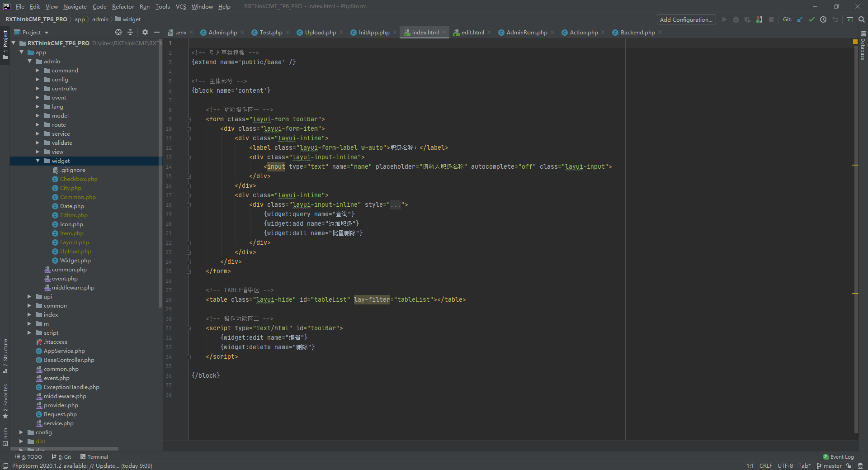Open the Project view dropdown
This screenshot has height=470, width=868.
31,32
